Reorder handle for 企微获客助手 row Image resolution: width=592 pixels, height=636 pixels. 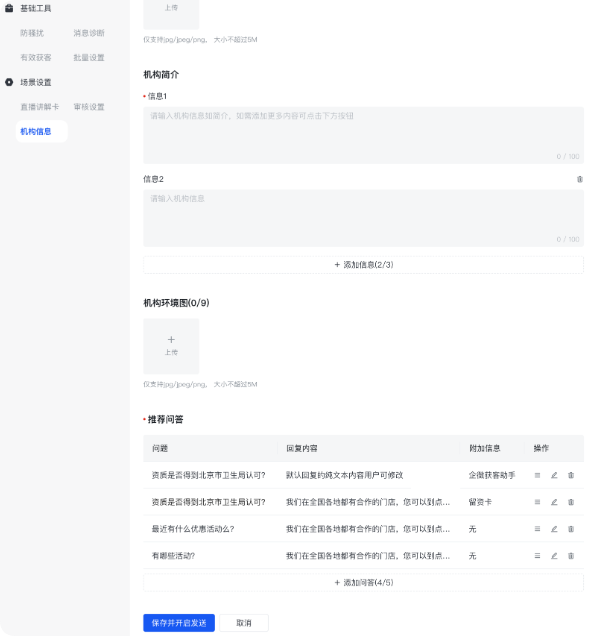[x=537, y=475]
